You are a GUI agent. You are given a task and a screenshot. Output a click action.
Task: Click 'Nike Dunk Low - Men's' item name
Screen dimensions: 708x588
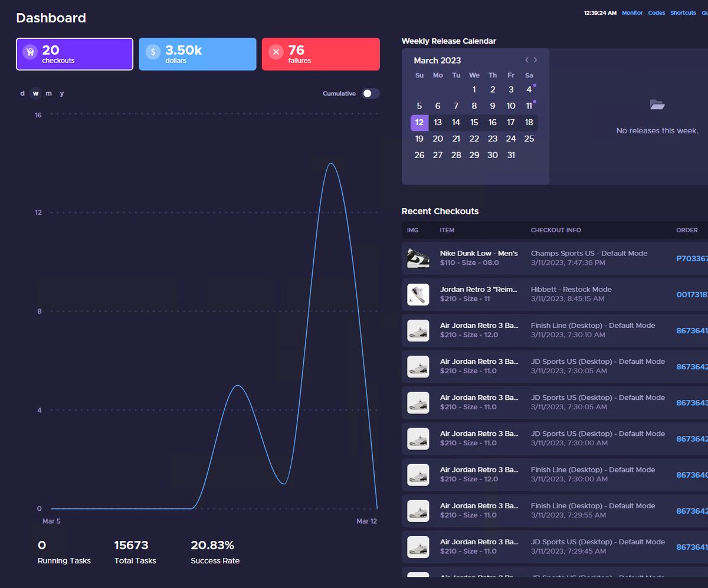(x=479, y=254)
